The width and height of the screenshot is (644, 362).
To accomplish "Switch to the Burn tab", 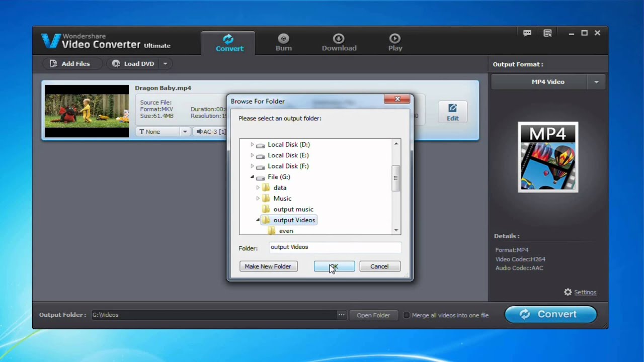I will click(283, 43).
